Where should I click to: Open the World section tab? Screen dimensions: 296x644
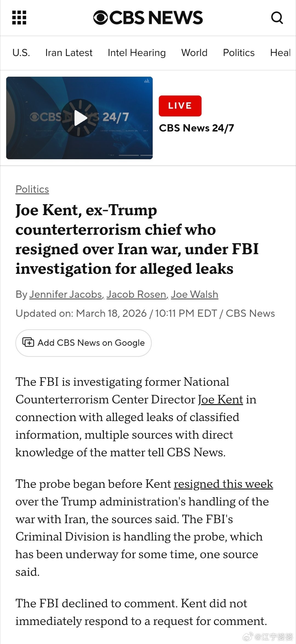[194, 53]
